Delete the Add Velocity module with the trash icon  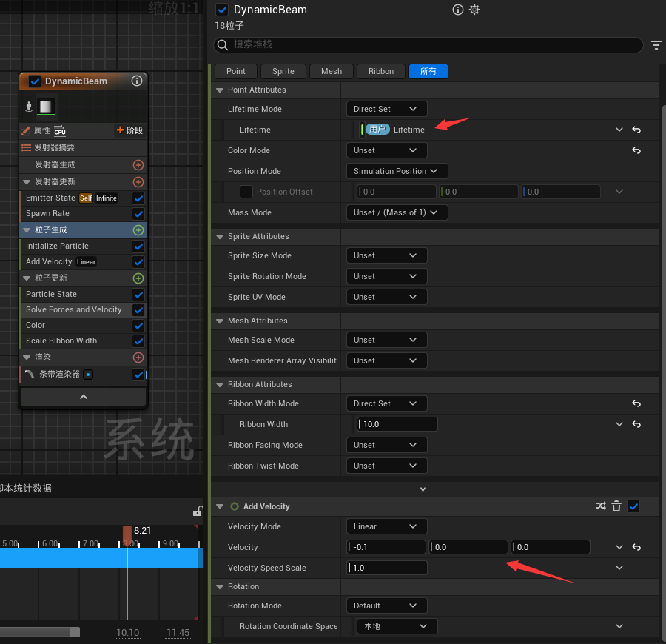click(616, 506)
